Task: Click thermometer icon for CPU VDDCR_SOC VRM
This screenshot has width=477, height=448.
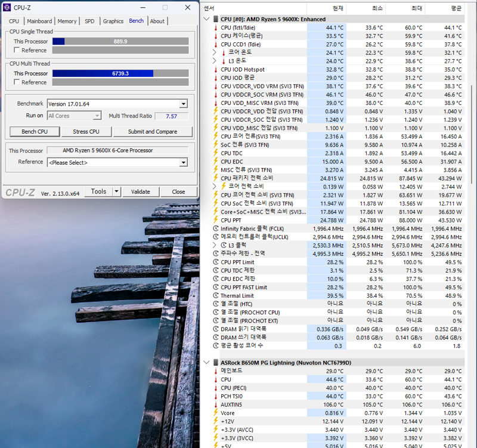Action: (x=216, y=95)
